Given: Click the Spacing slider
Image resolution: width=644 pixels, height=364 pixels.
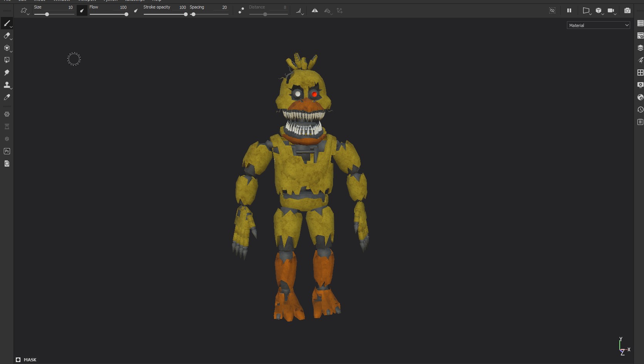Looking at the screenshot, I should point(209,14).
